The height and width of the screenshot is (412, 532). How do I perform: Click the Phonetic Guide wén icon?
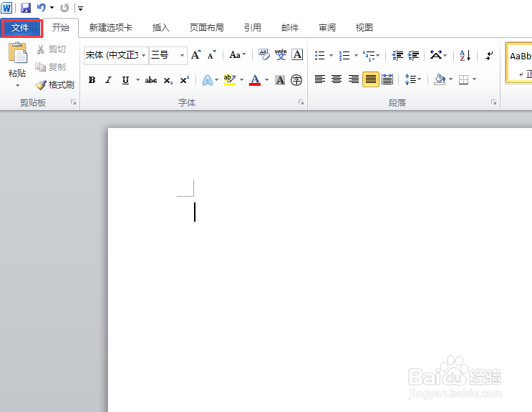pyautogui.click(x=281, y=54)
